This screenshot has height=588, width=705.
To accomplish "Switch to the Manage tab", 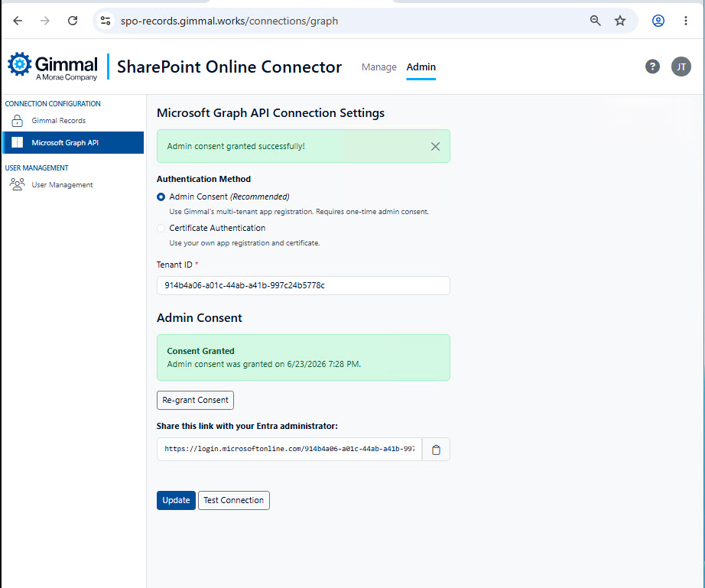I will (x=379, y=67).
